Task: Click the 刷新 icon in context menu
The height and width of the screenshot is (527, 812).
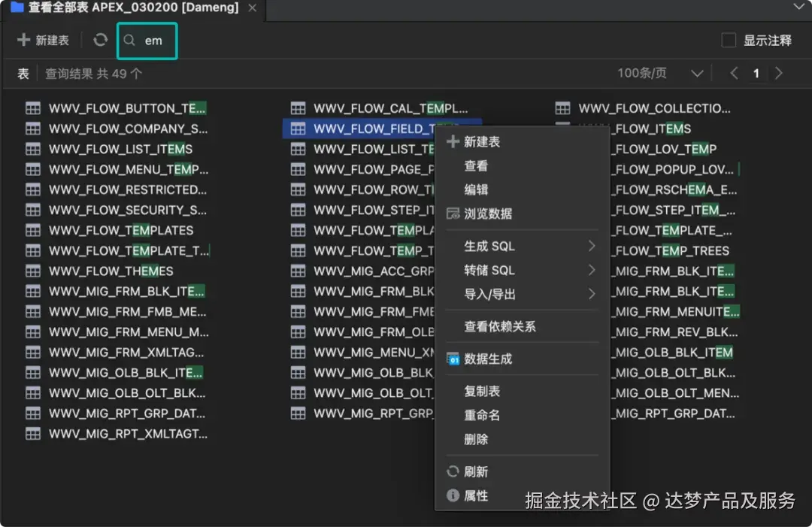Action: [453, 471]
